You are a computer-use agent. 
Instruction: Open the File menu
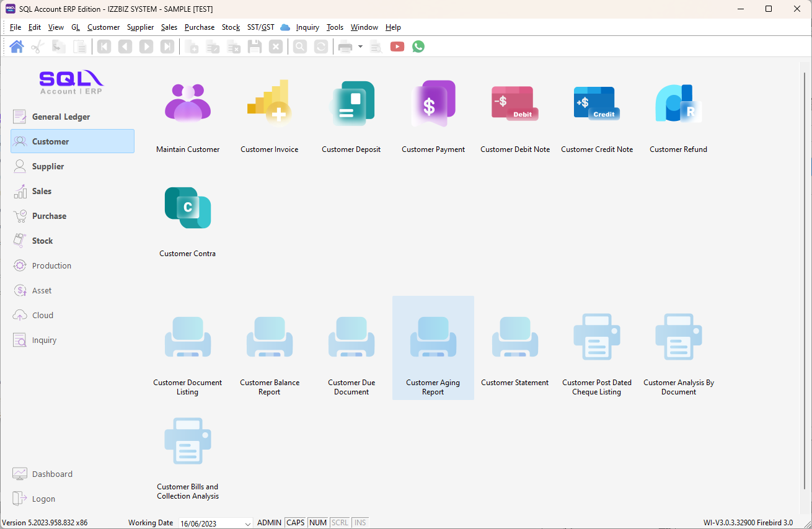point(15,27)
